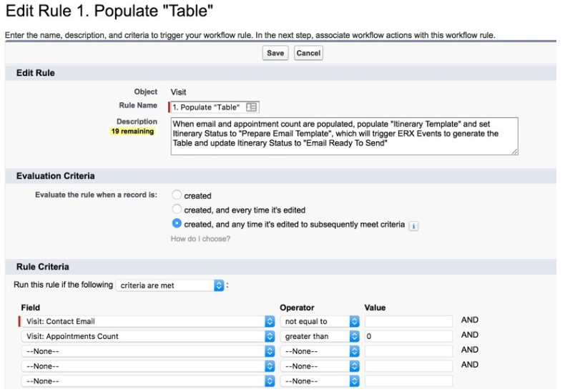Click the icon inside Rule Name field
The width and height of the screenshot is (565, 392).
[x=251, y=107]
